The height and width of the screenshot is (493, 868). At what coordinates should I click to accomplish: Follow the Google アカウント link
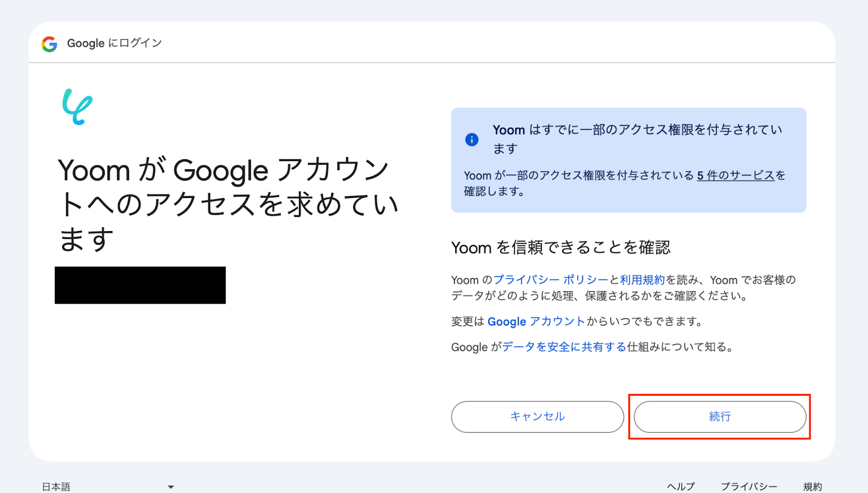536,322
